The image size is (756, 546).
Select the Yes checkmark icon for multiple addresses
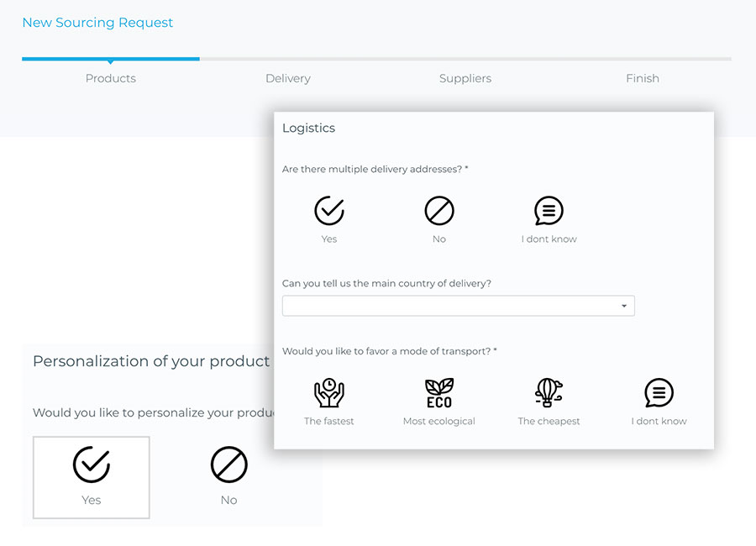point(329,210)
